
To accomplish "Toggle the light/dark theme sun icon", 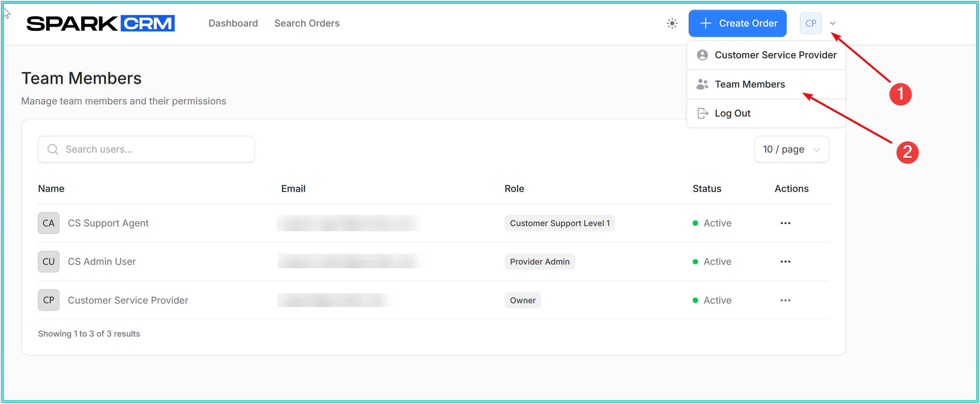I will click(x=672, y=23).
